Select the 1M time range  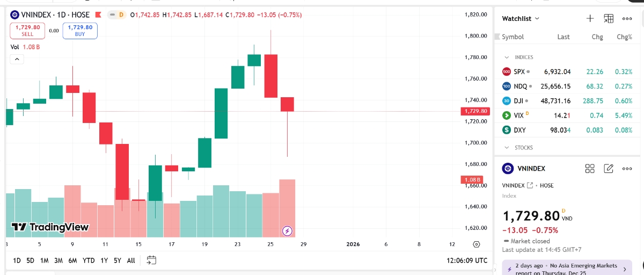click(x=45, y=260)
